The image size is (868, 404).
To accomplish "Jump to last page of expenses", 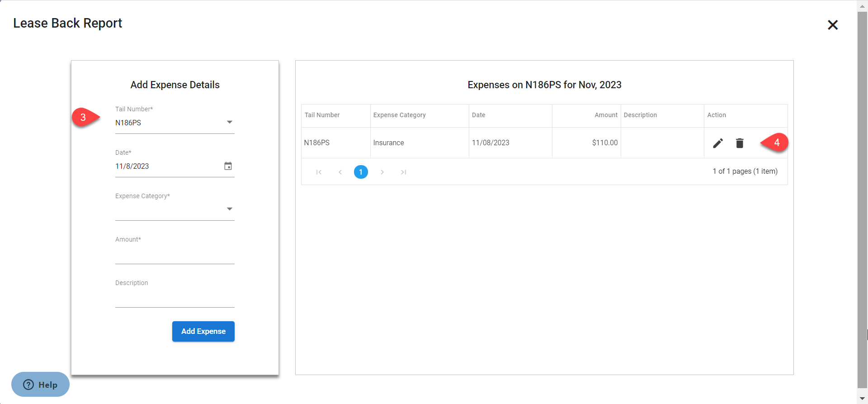I will point(403,172).
